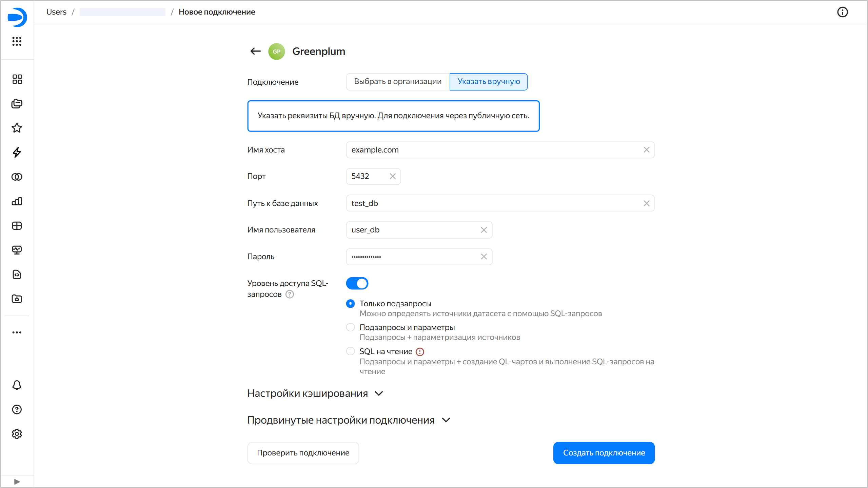Click Создать подключение button

604,453
